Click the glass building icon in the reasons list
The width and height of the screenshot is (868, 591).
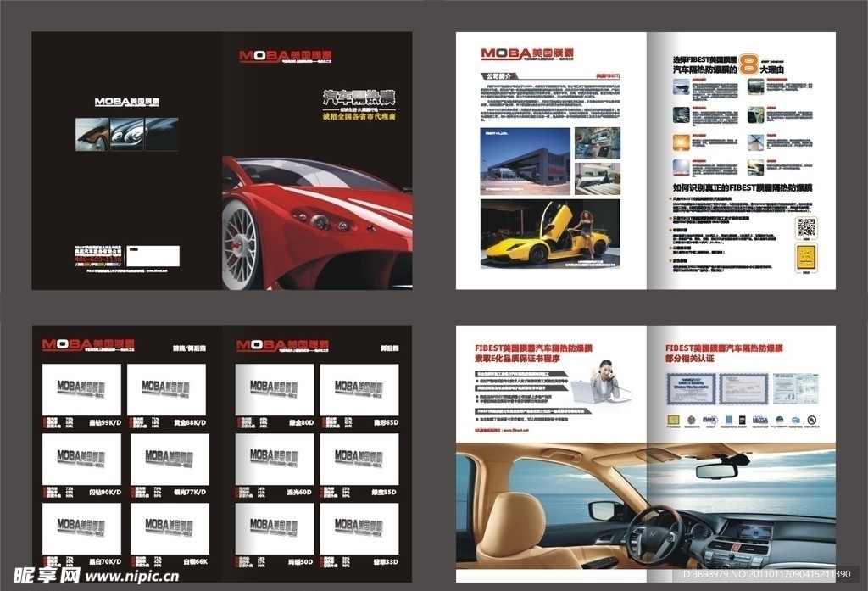point(755,87)
